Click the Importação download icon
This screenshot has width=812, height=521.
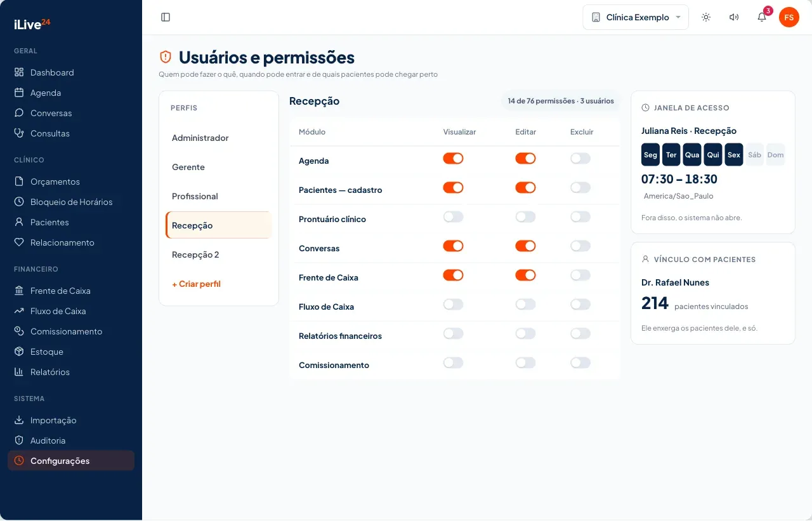tap(19, 420)
